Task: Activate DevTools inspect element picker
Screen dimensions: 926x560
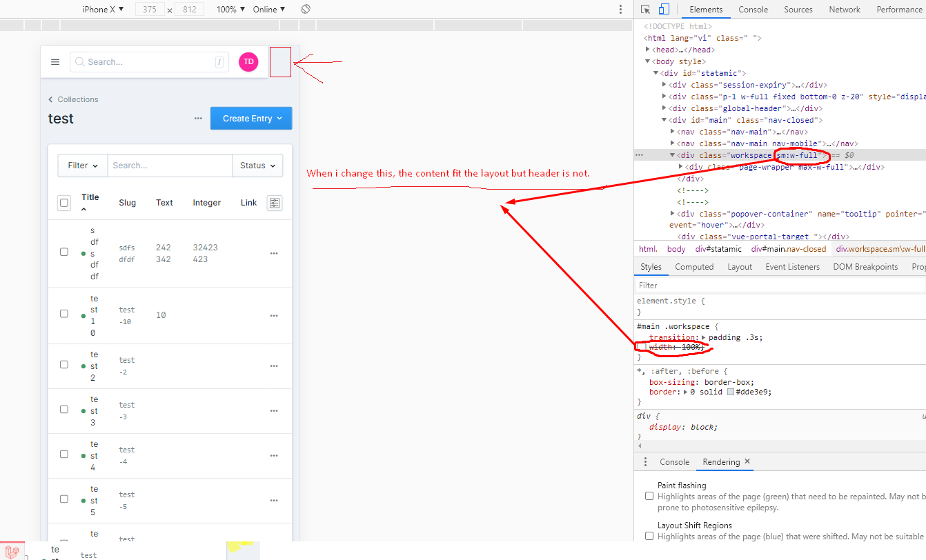Action: [x=645, y=10]
